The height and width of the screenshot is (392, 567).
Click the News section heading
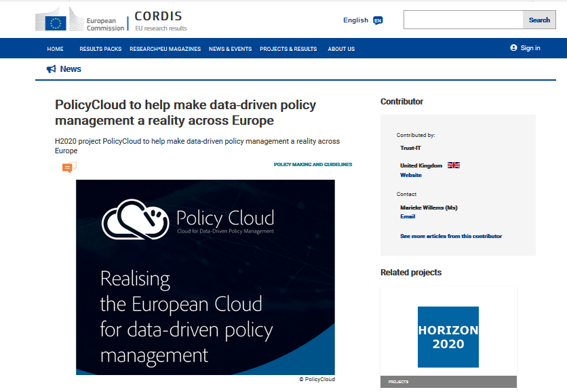click(71, 69)
